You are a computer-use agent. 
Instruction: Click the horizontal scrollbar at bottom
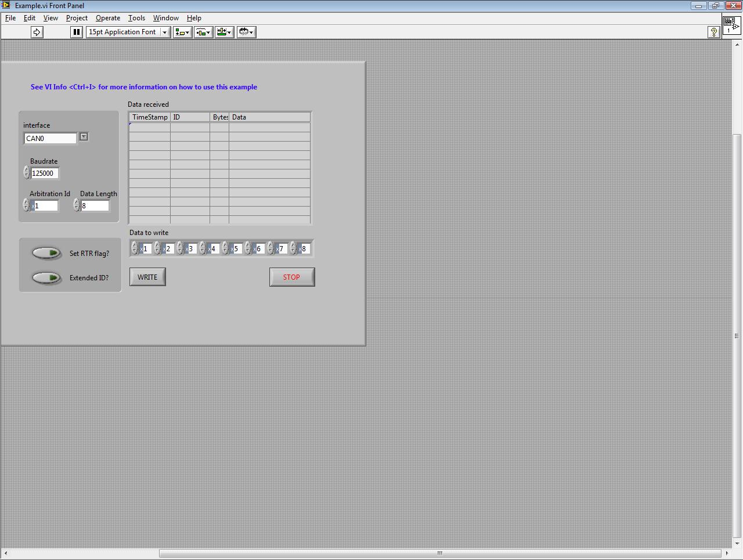click(x=439, y=553)
